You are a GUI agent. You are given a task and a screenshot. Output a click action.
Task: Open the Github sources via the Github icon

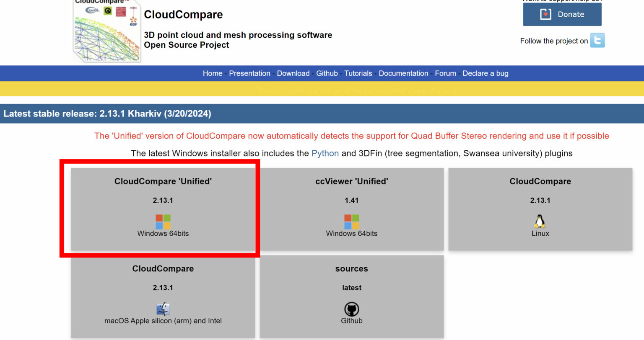pos(352,309)
